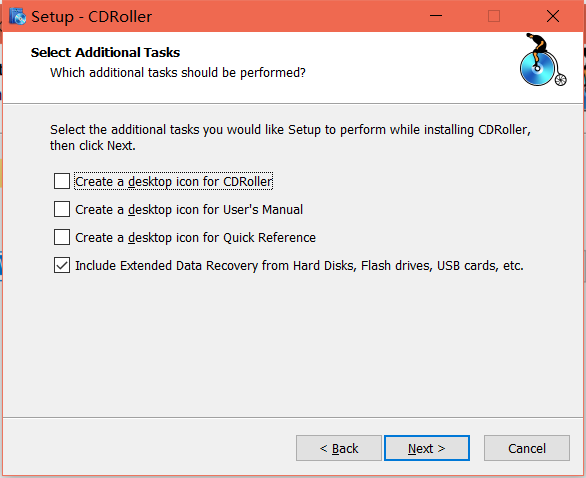Viewport: 586px width, 478px height.
Task: Click the "Setup - CDRoller" title text
Action: coord(92,17)
